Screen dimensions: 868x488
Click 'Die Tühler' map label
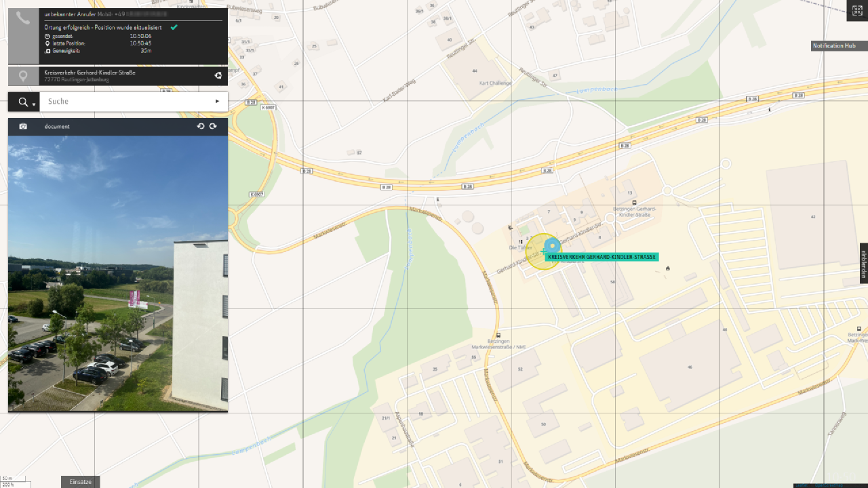coord(521,247)
